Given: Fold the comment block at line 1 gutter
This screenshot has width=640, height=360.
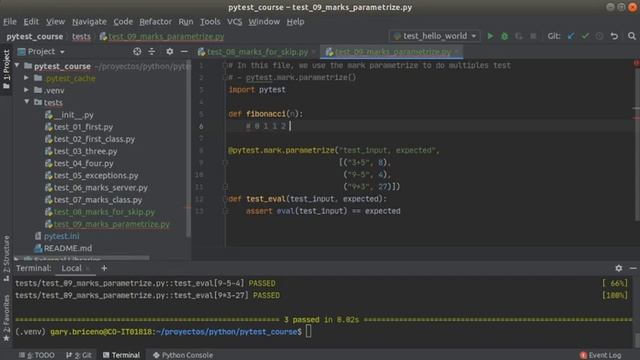Looking at the screenshot, I should click(x=224, y=65).
